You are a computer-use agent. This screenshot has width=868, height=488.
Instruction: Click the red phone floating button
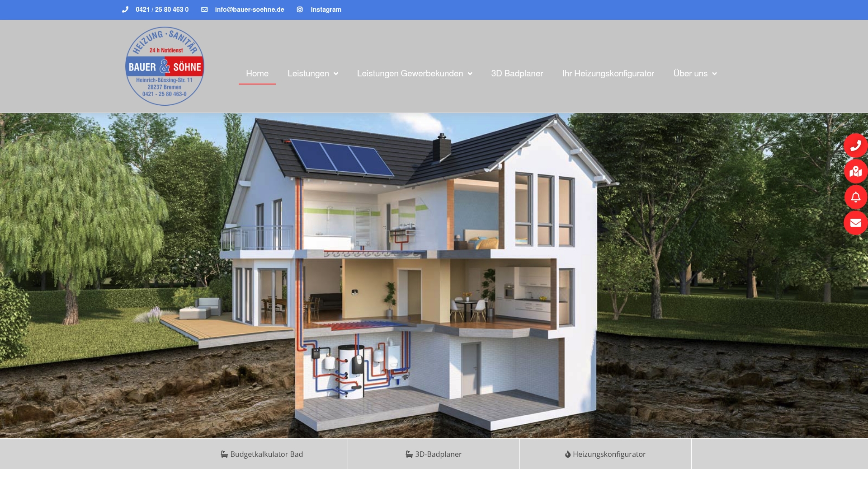[855, 145]
